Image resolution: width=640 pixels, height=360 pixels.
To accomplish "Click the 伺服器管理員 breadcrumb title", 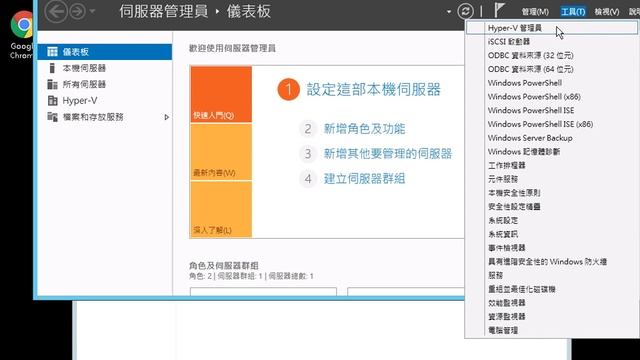I will click(163, 11).
